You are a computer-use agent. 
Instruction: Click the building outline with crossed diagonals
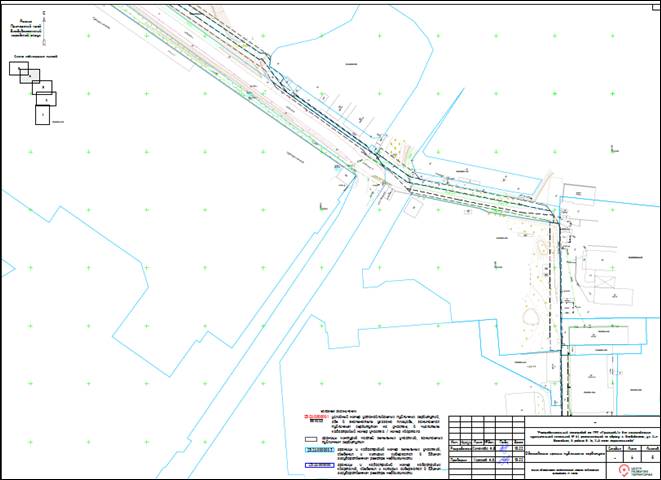click(605, 282)
